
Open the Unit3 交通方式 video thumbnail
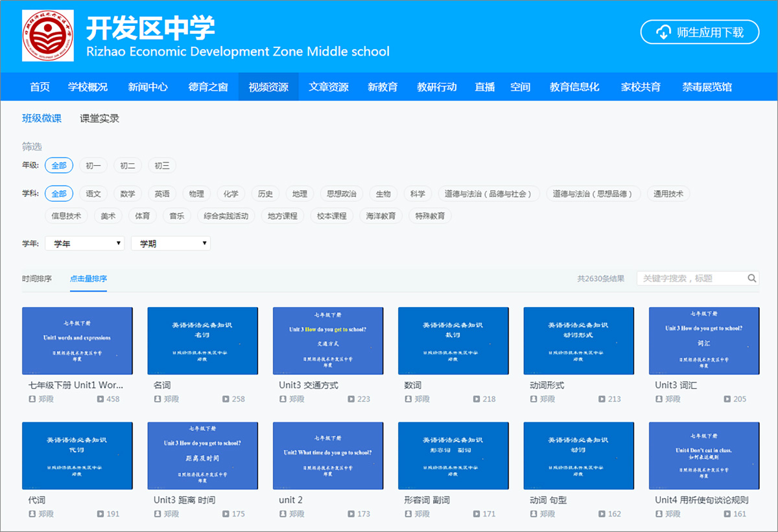click(328, 341)
